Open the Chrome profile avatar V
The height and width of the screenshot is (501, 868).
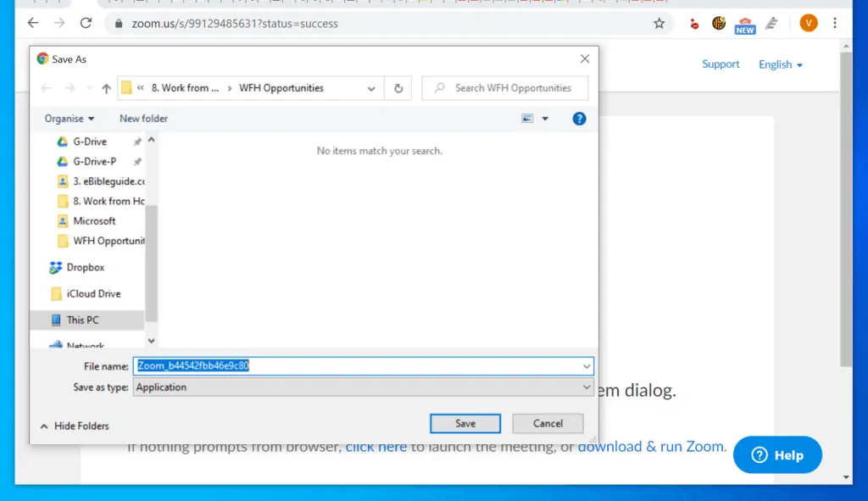(809, 23)
